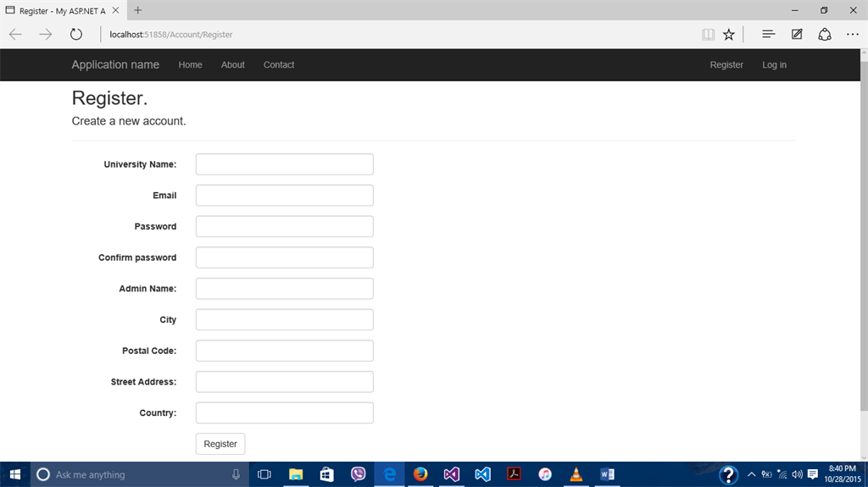Focus the Password input field
The height and width of the screenshot is (487, 868).
[285, 226]
